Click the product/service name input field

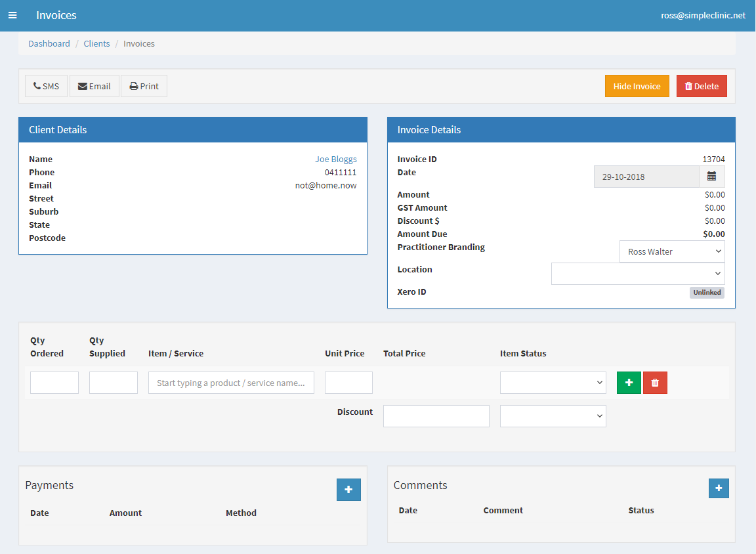[231, 383]
